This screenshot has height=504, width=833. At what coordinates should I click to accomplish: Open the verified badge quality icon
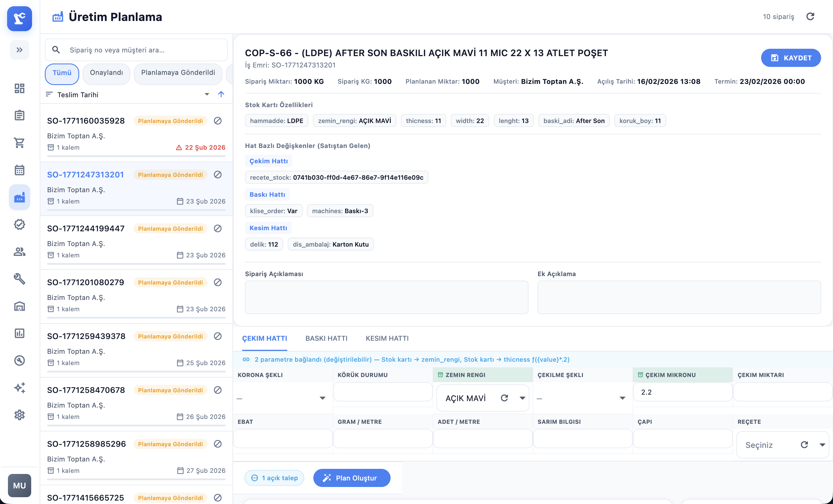[19, 225]
